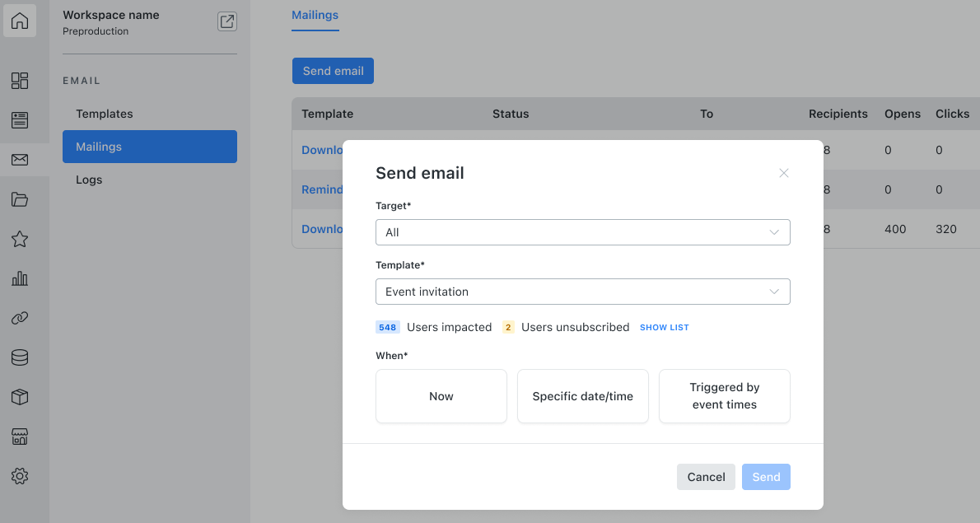The image size is (980, 523).
Task: Click the 2 users unsubscribed badge
Action: [x=508, y=328]
